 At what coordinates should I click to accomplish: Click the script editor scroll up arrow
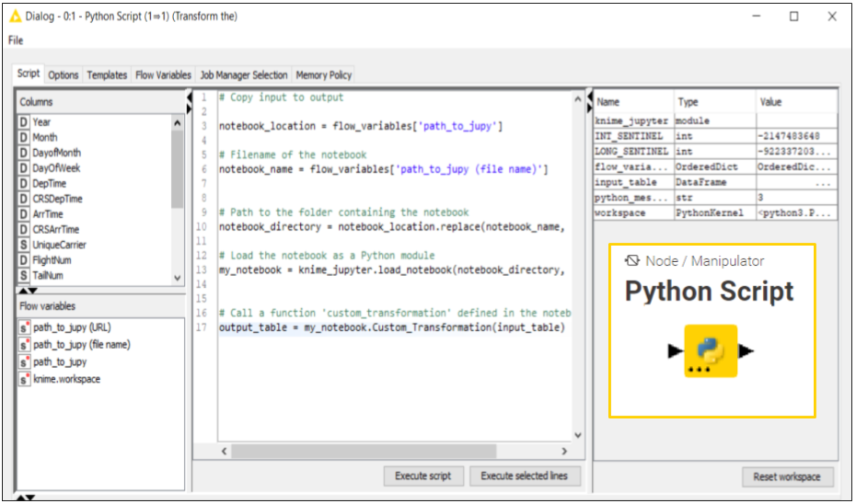tap(578, 98)
